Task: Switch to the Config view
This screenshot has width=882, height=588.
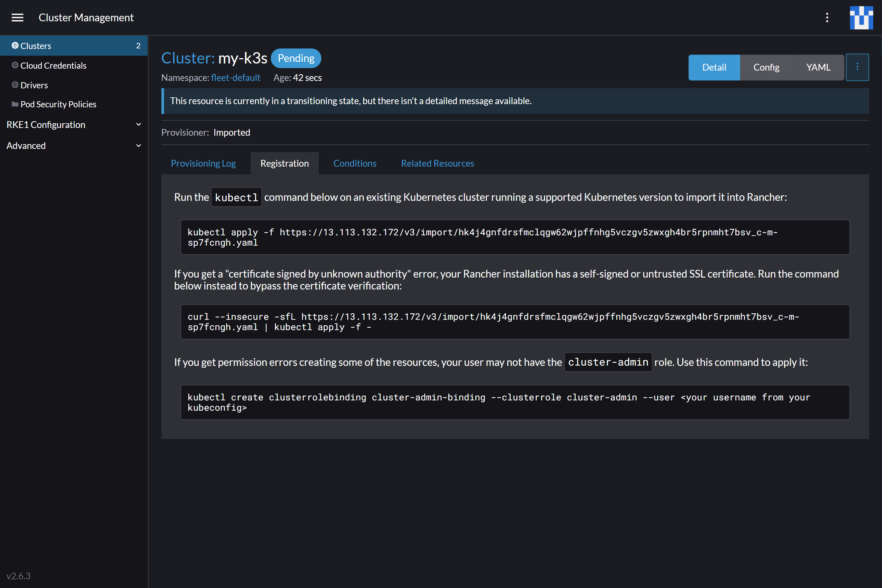Action: (766, 67)
